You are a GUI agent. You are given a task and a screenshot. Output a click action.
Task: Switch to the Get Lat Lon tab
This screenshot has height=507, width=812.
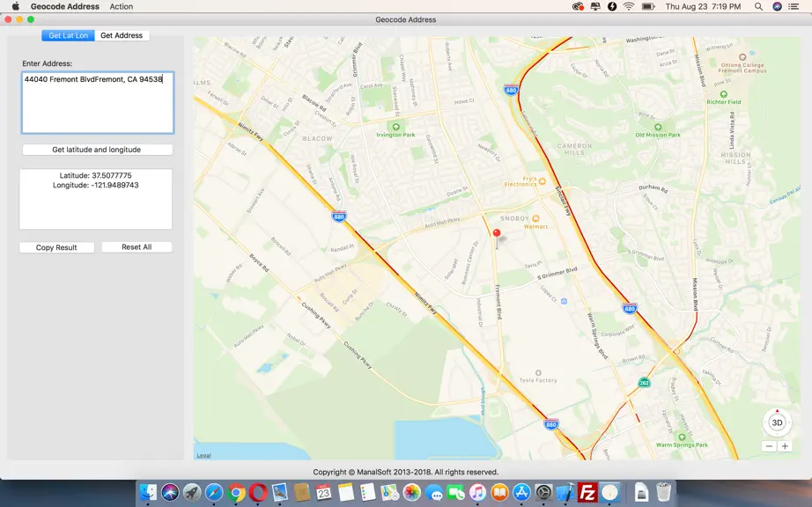pyautogui.click(x=69, y=35)
